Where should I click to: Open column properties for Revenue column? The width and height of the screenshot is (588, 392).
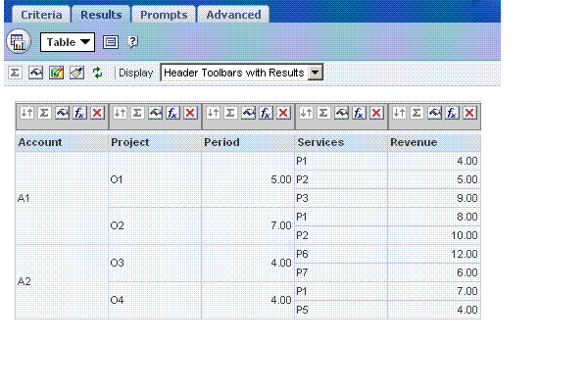pos(434,113)
